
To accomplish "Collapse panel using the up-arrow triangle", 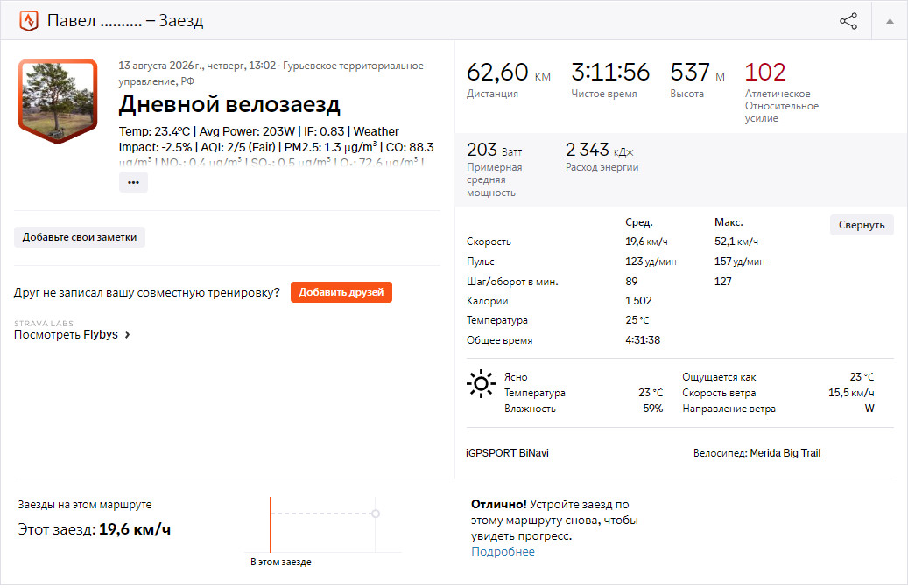I will (890, 21).
